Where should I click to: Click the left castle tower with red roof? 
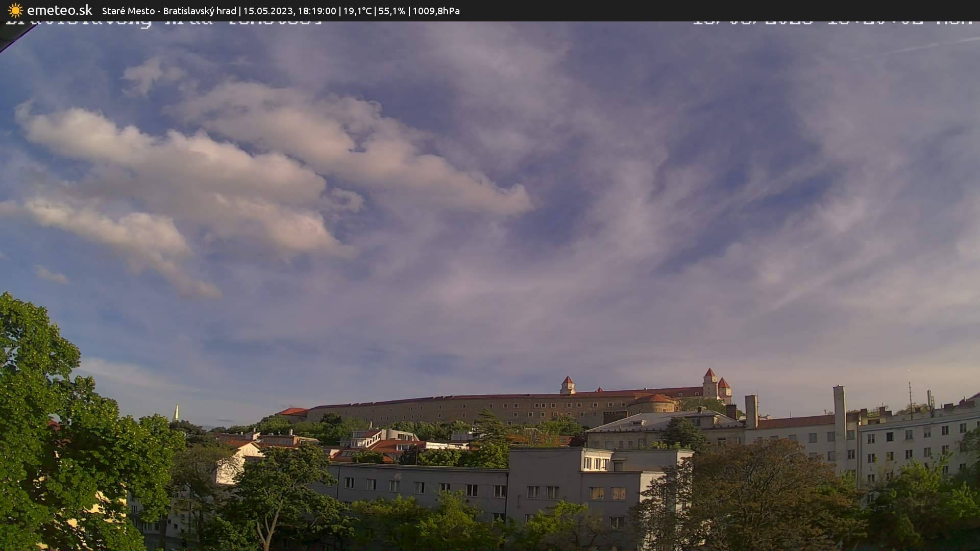point(567,385)
